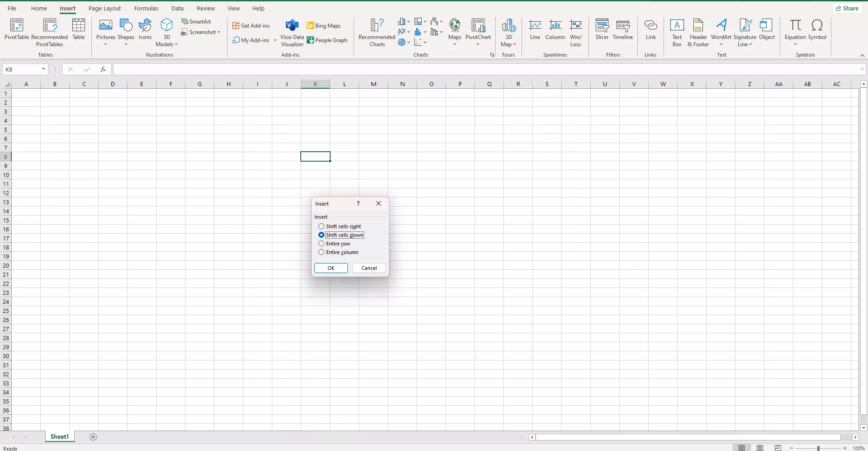Insert Icons from ribbon

pyautogui.click(x=145, y=30)
